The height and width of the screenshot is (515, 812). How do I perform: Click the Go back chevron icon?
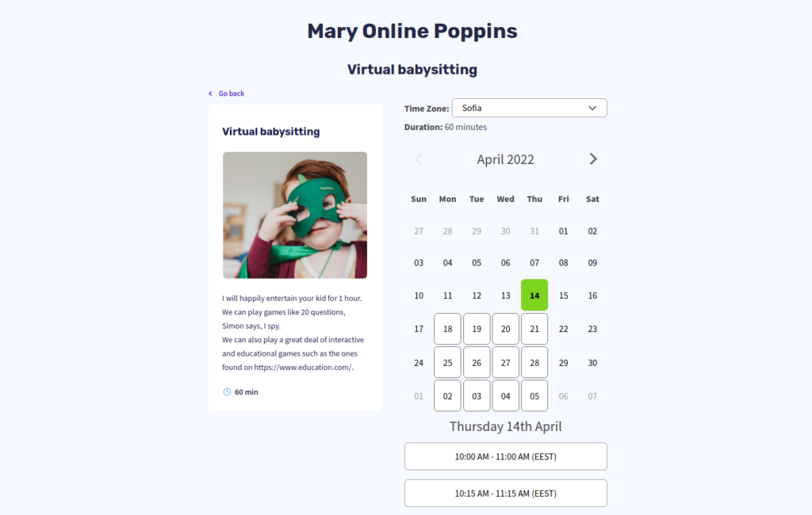pyautogui.click(x=210, y=93)
